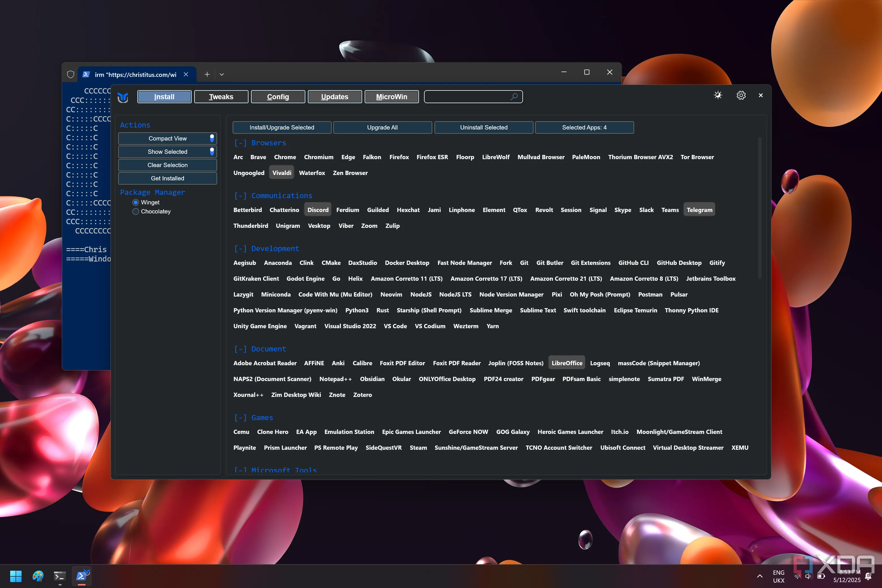The image size is (882, 588).
Task: Select the Chocolatey package manager radio
Action: point(136,211)
